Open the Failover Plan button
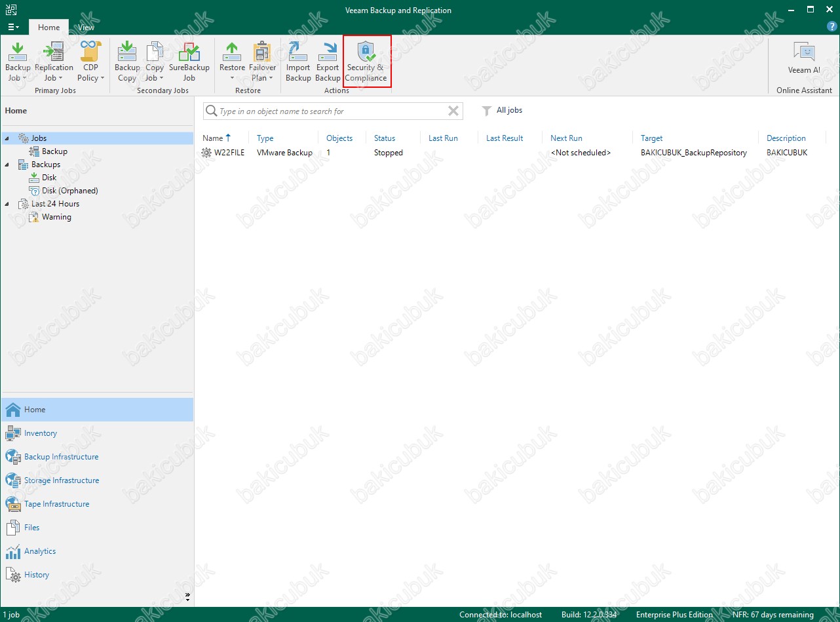The width and height of the screenshot is (840, 622). 262,62
